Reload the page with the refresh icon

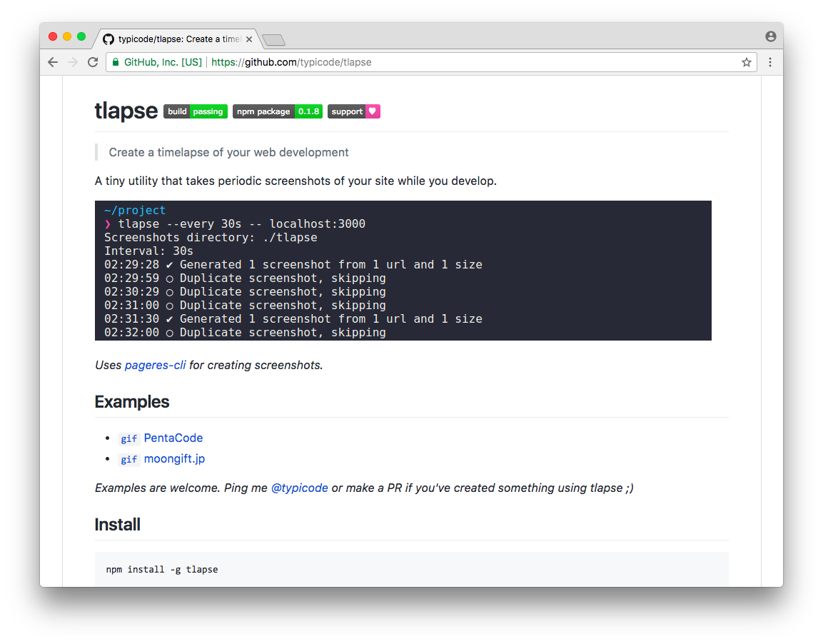93,62
